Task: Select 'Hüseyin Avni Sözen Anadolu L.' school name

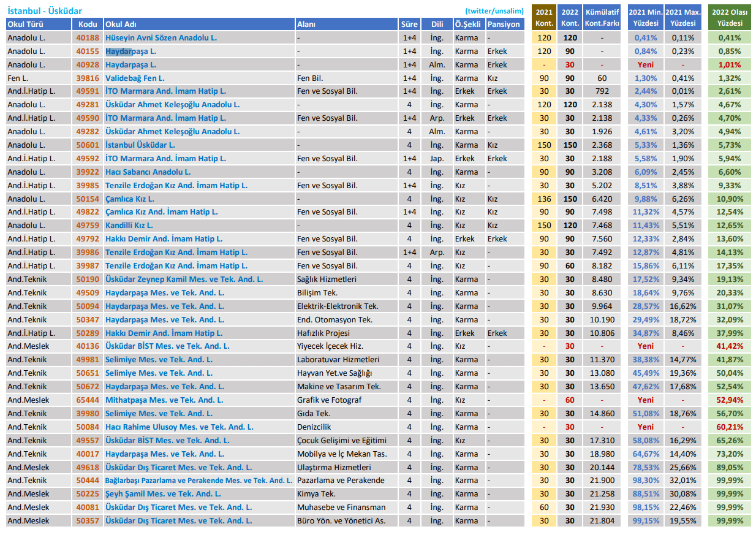Action: (x=161, y=38)
